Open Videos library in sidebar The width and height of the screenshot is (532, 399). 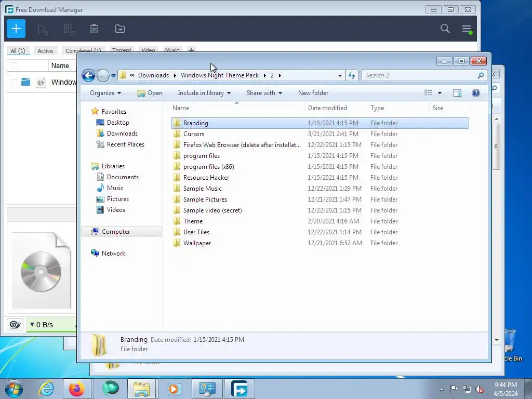pyautogui.click(x=116, y=210)
